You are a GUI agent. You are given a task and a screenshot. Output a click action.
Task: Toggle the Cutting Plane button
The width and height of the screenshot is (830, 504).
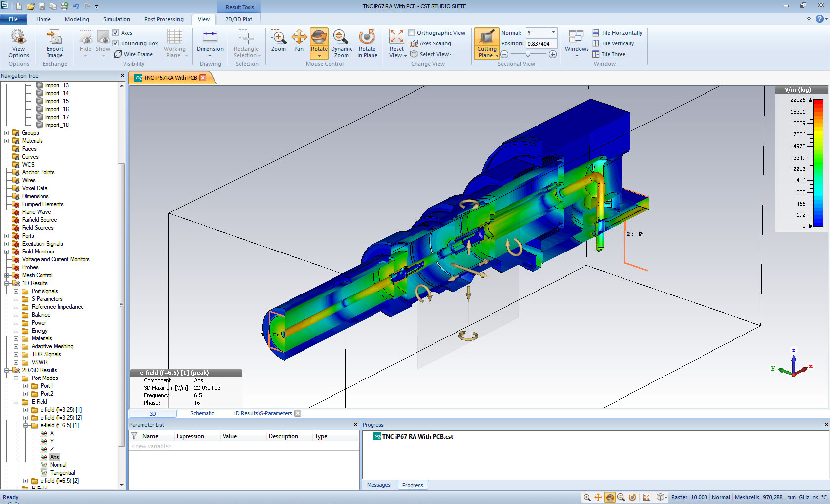(x=487, y=38)
